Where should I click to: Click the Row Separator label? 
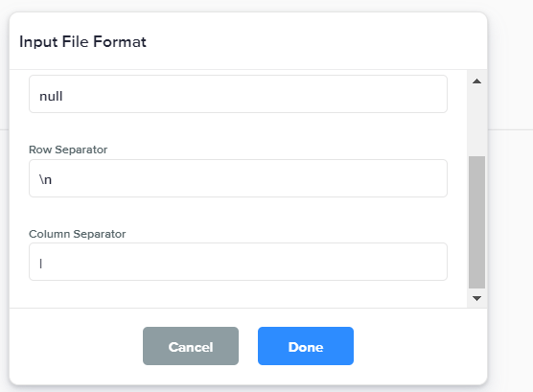[x=68, y=150]
